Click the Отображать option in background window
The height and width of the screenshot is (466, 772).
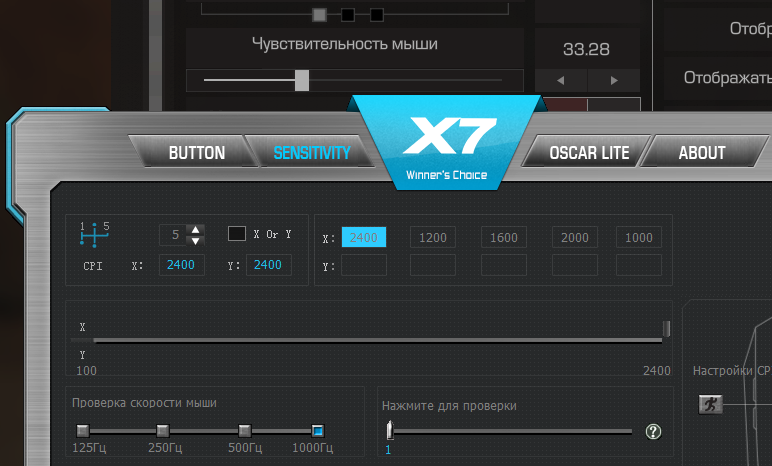coord(728,78)
